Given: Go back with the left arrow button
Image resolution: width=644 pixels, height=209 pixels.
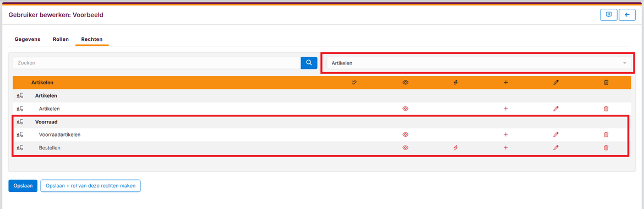Looking at the screenshot, I should tap(627, 15).
